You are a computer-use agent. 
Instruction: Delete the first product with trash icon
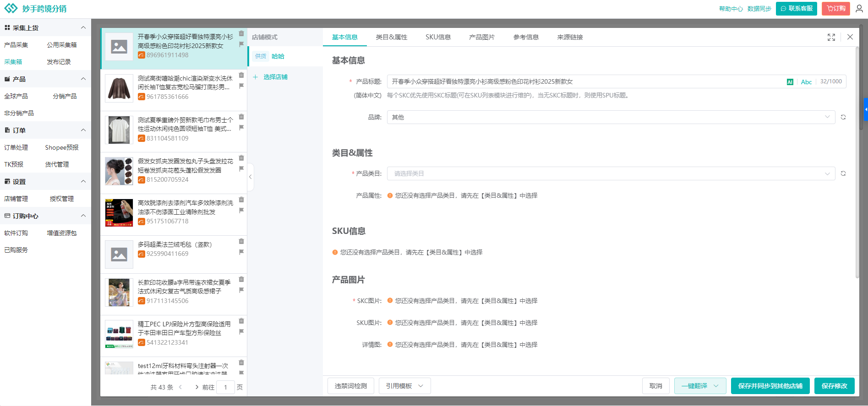241,33
